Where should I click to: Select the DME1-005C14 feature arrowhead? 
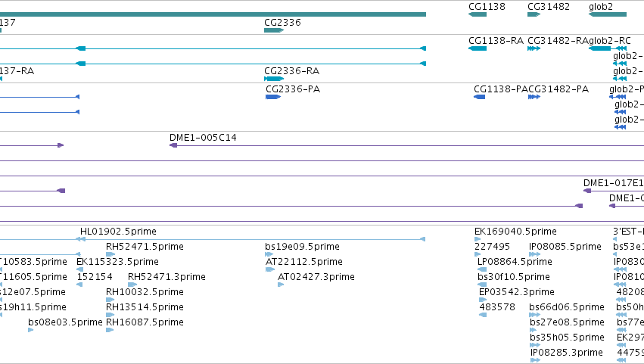(173, 145)
